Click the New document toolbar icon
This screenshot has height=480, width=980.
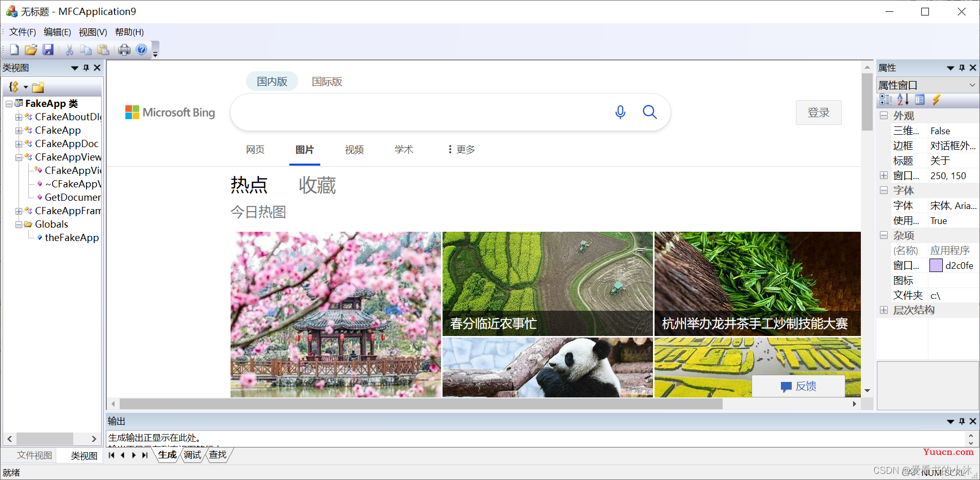click(14, 50)
